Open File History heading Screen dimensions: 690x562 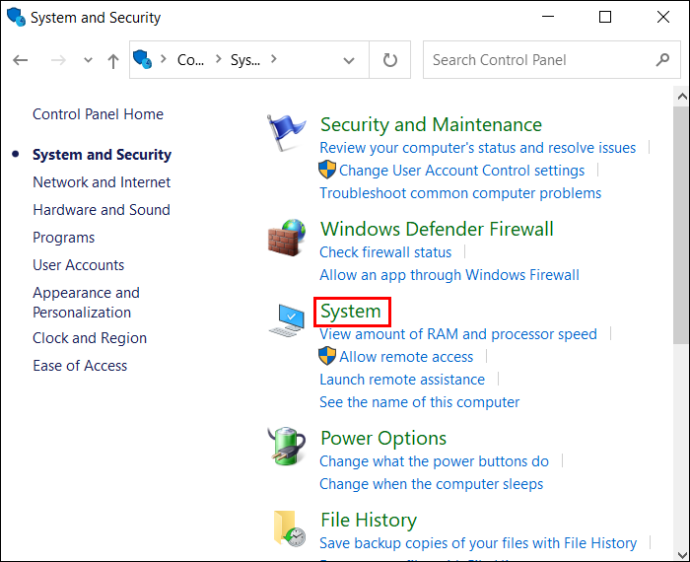368,520
